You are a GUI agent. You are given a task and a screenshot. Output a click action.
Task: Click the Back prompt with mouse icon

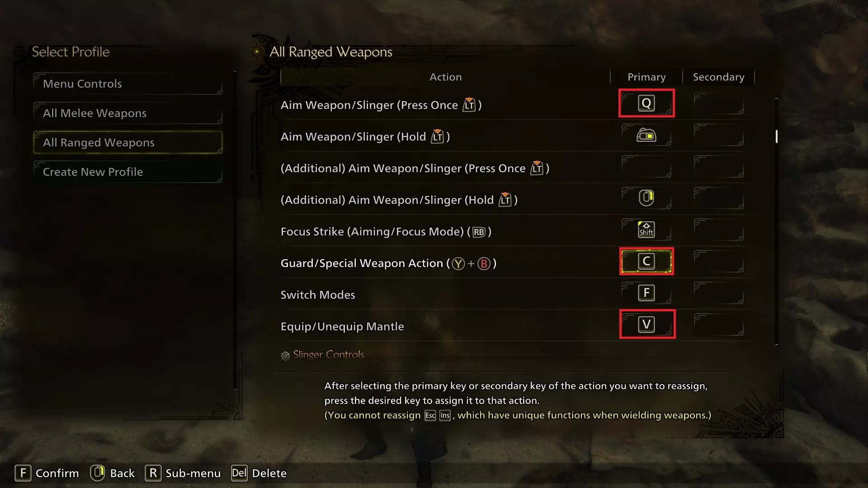click(x=113, y=473)
